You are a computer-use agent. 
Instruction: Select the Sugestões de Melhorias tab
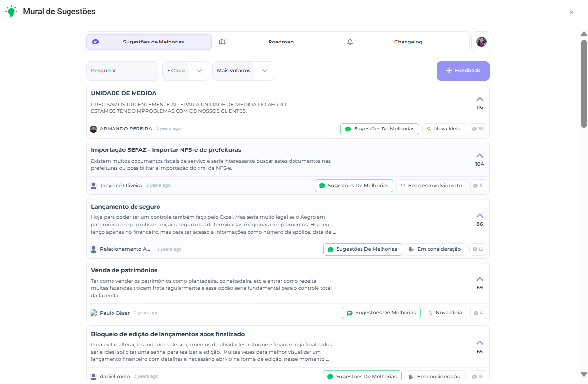coord(149,42)
